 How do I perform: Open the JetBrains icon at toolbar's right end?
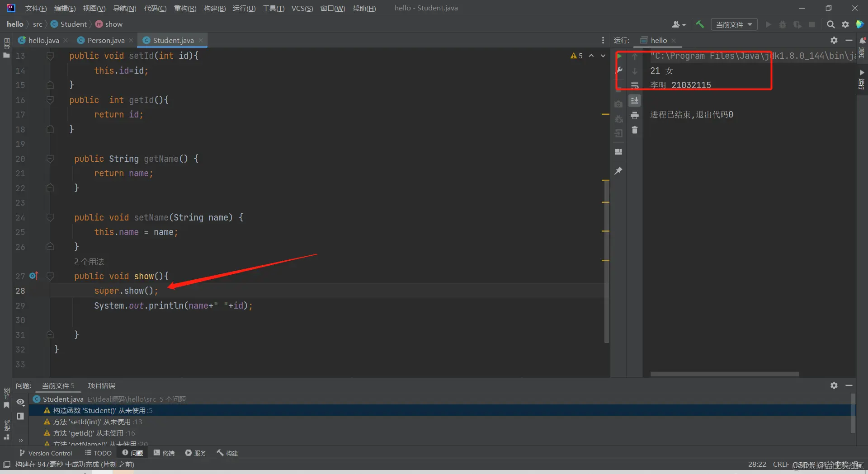point(860,24)
